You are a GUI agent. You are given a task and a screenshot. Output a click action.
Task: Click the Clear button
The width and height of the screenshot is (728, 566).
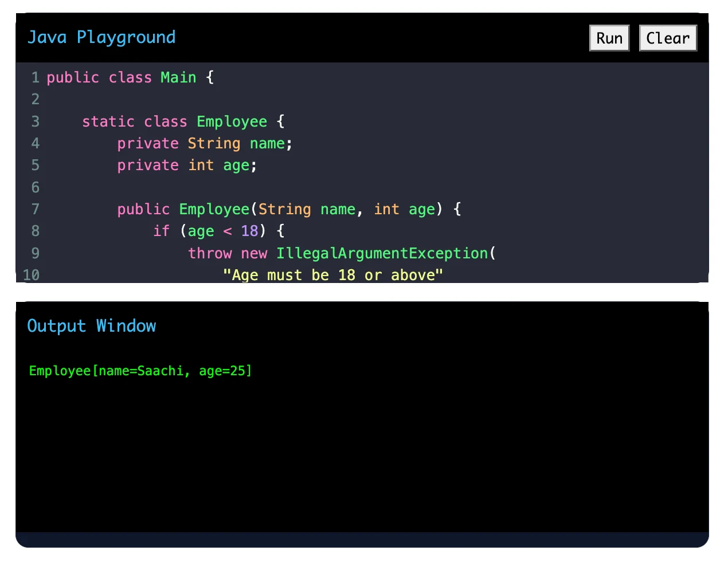pos(668,38)
